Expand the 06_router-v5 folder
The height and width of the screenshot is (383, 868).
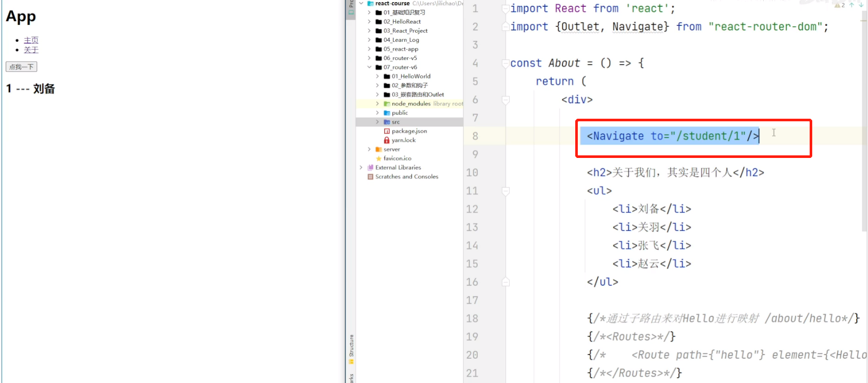[369, 58]
